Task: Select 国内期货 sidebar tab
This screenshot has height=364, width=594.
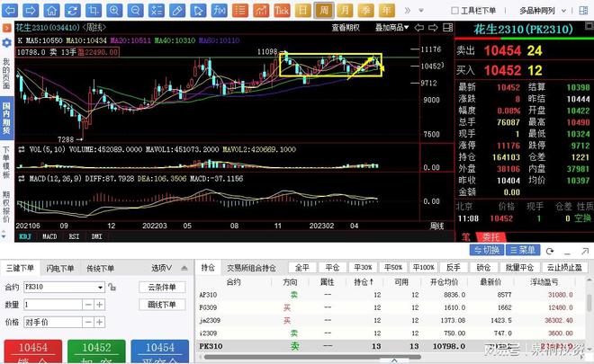Action: (6, 118)
